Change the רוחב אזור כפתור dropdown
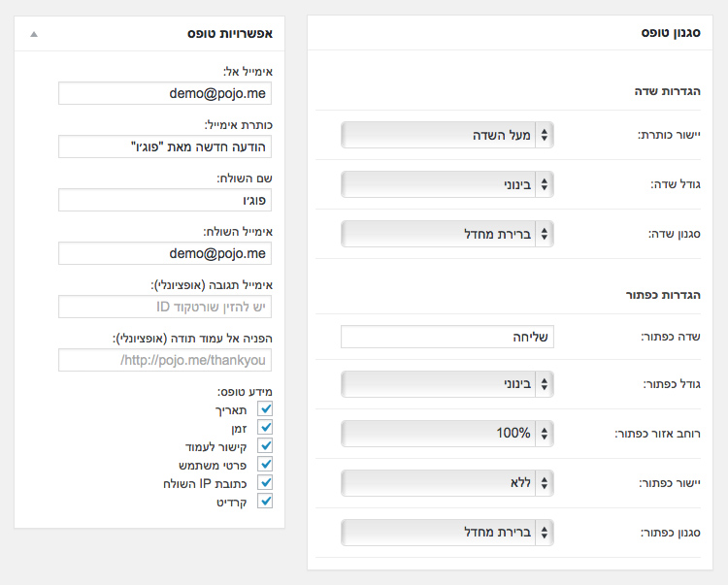Image resolution: width=728 pixels, height=585 pixels. (x=447, y=434)
